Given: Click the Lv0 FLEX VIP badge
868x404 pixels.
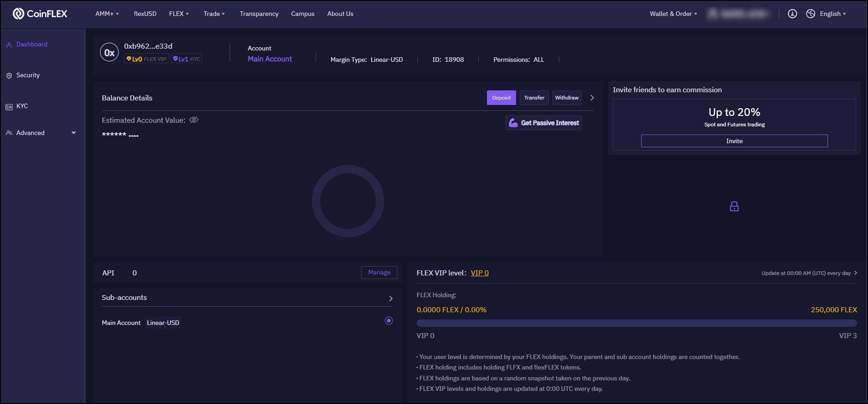Looking at the screenshot, I should pyautogui.click(x=146, y=59).
